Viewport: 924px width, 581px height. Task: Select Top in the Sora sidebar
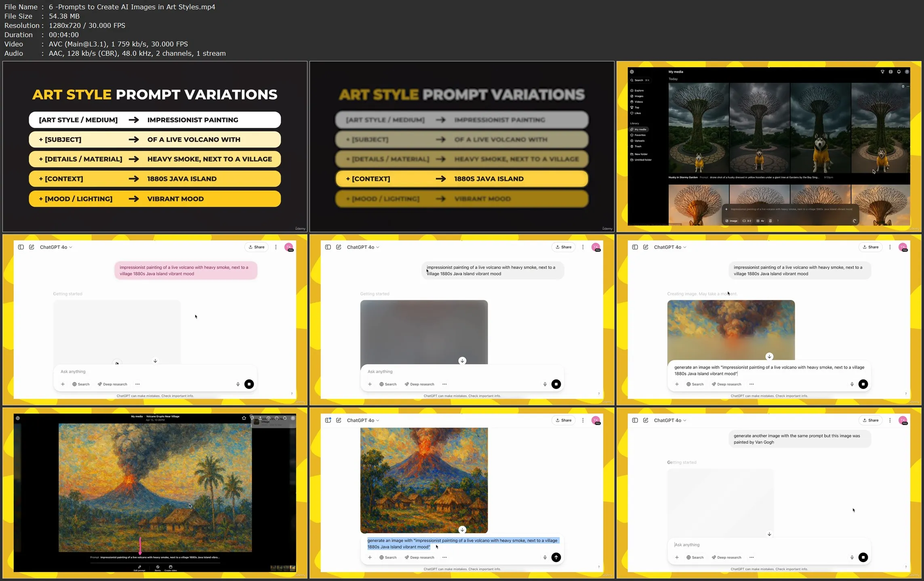click(x=635, y=107)
